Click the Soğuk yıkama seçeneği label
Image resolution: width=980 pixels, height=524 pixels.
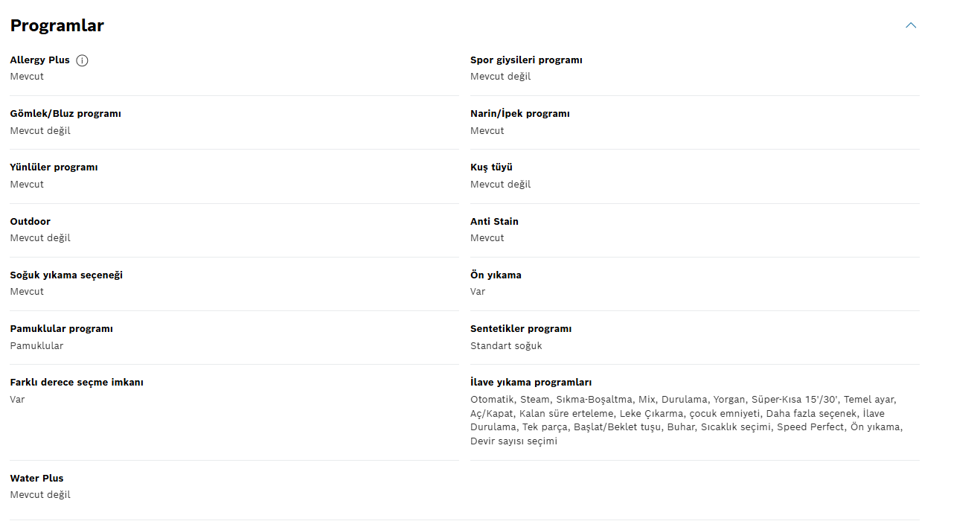pos(66,275)
